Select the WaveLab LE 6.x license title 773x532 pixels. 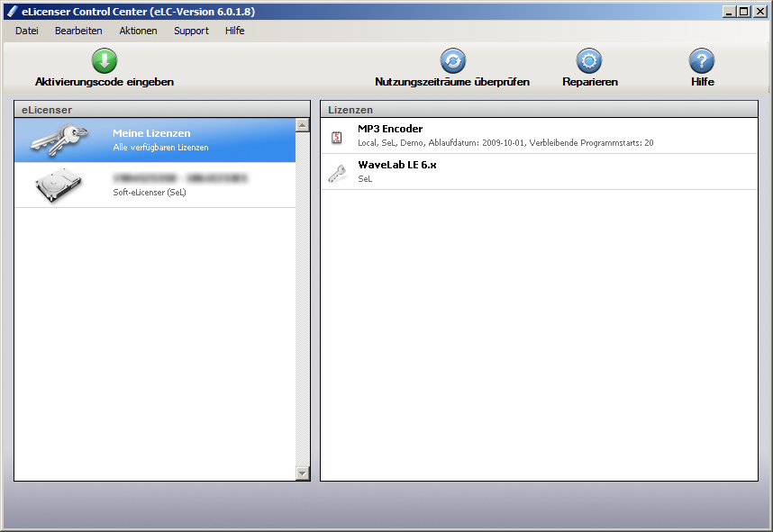tap(396, 165)
